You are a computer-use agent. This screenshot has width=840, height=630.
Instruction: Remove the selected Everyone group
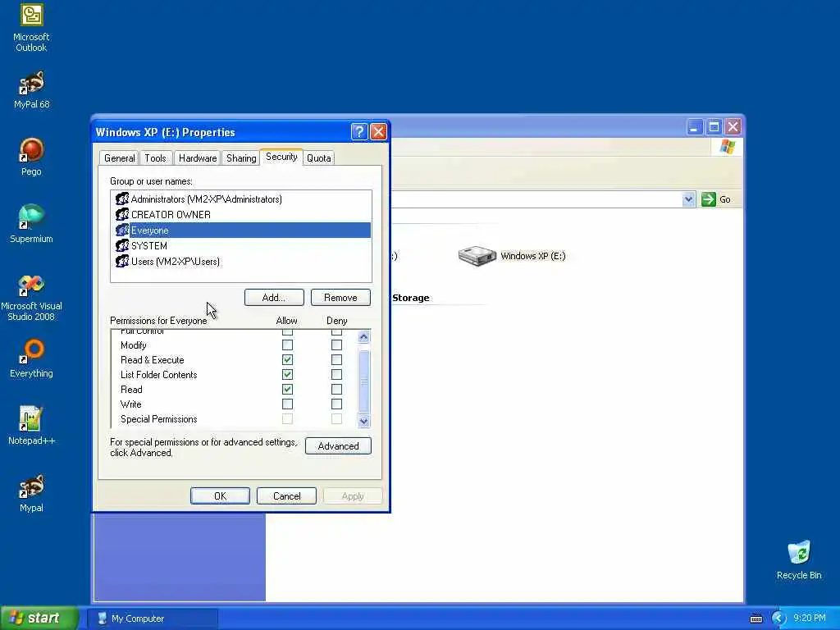point(340,297)
